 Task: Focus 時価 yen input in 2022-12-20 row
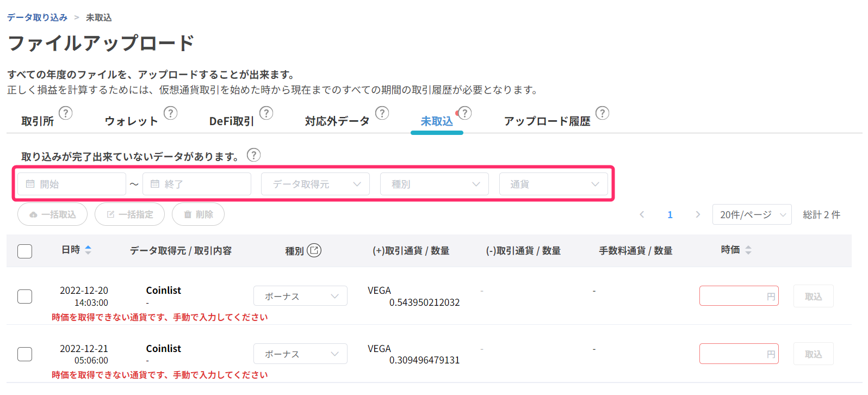point(739,296)
